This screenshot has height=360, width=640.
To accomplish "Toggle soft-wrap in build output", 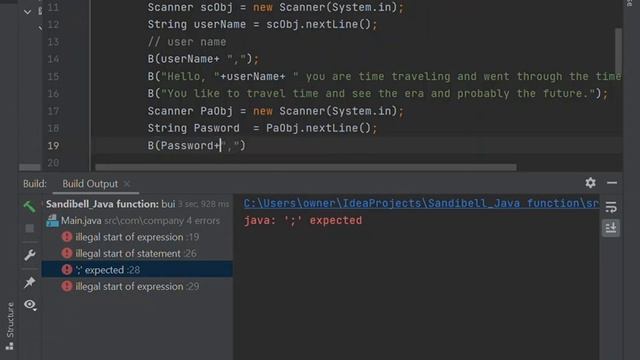I will [611, 207].
